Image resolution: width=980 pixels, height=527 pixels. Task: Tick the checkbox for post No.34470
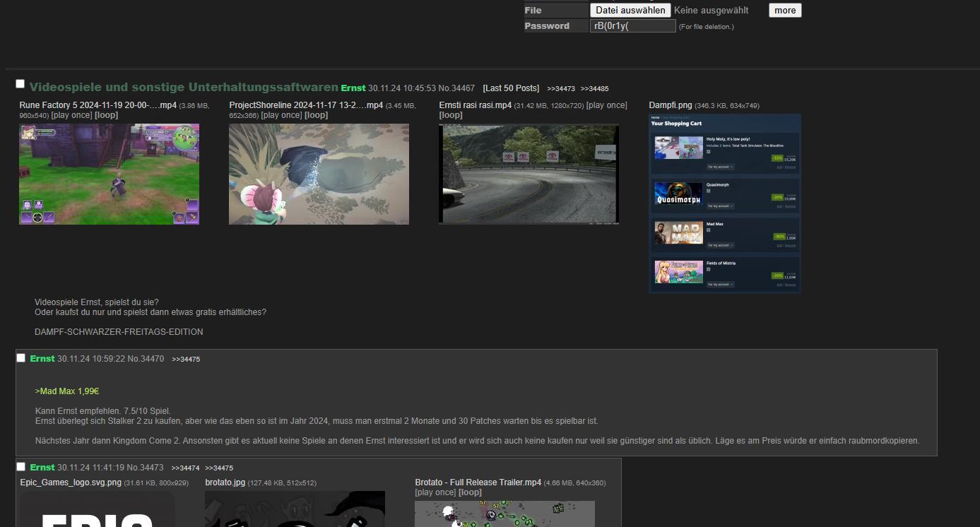click(x=21, y=358)
